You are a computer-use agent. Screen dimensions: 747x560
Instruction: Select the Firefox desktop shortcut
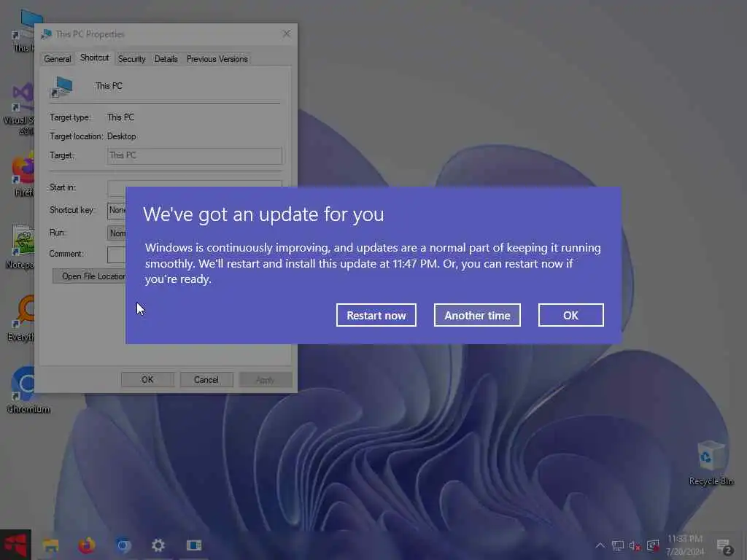coord(23,175)
